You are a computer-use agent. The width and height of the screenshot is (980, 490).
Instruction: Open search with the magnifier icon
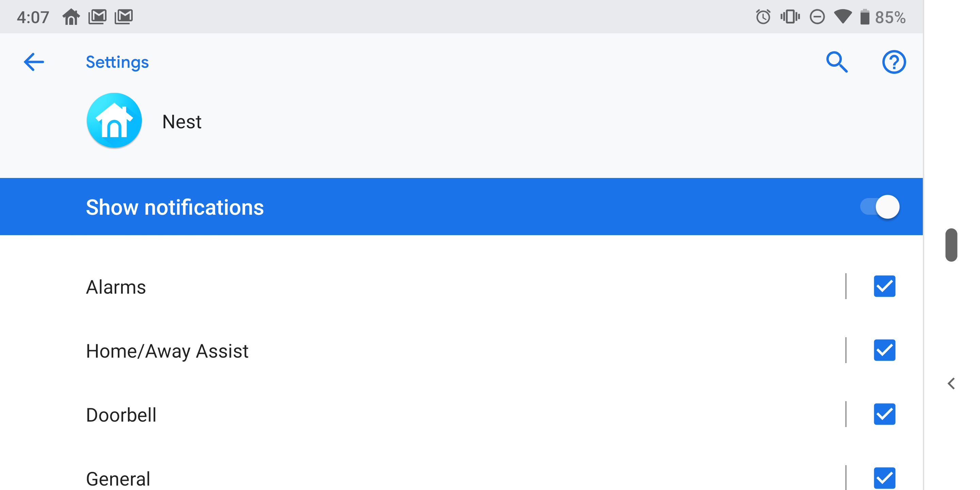click(837, 62)
